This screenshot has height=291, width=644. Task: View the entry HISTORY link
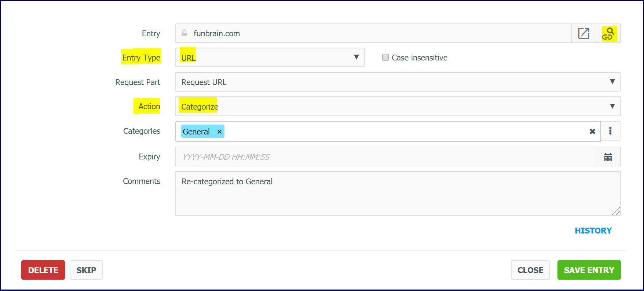pos(593,231)
